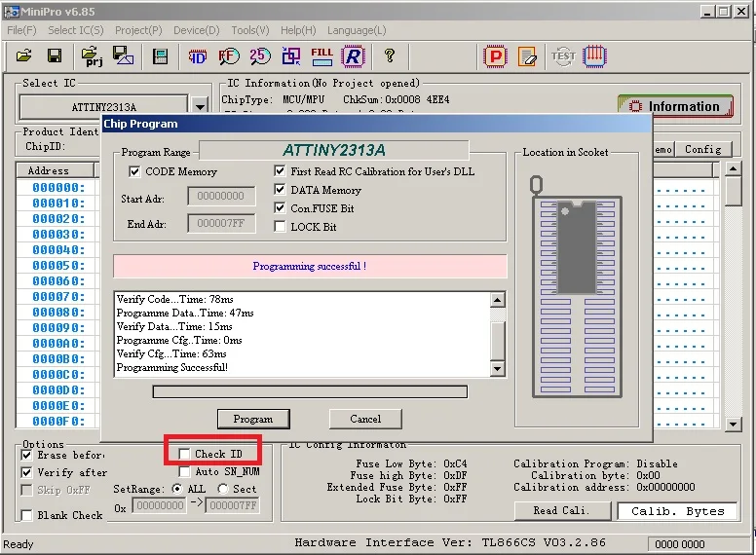Click the Information chip button
756x555 pixels.
coord(675,106)
